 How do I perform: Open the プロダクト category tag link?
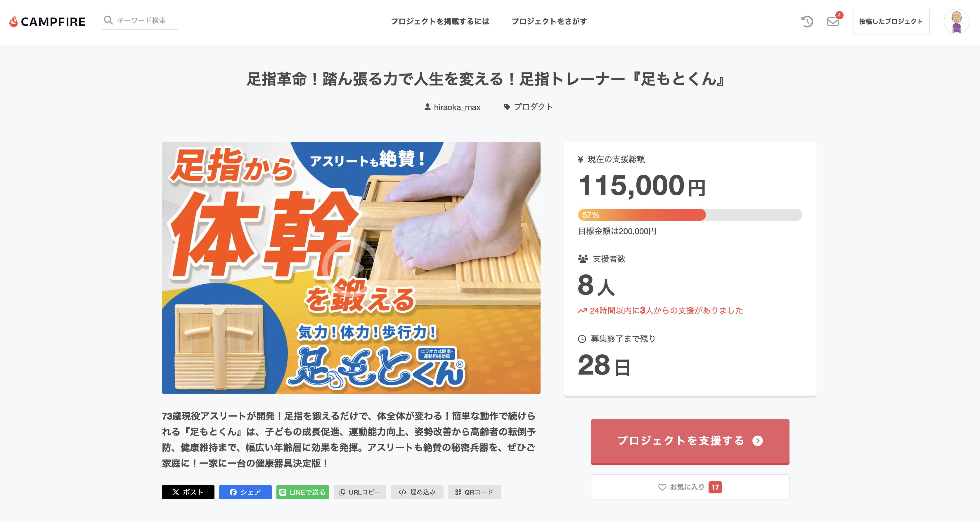(x=528, y=107)
